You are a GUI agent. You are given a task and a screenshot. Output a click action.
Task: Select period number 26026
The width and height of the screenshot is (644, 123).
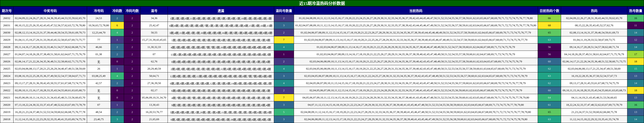pyautogui.click(x=7, y=61)
